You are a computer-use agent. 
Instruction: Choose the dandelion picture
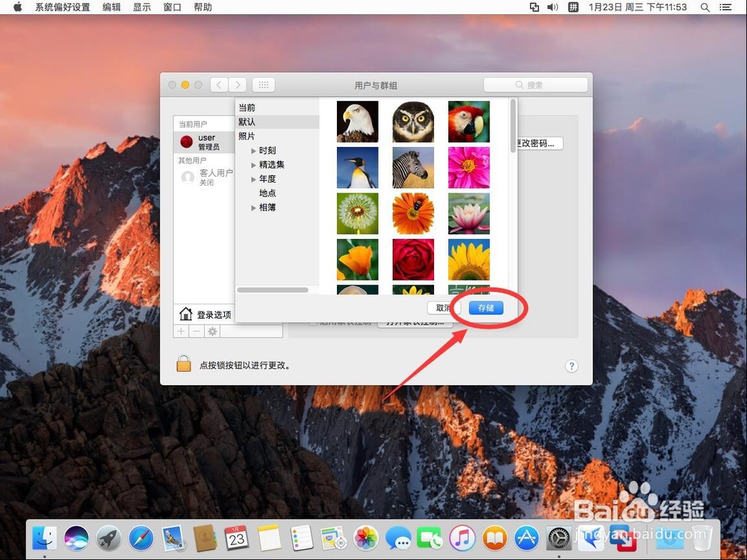click(x=357, y=214)
